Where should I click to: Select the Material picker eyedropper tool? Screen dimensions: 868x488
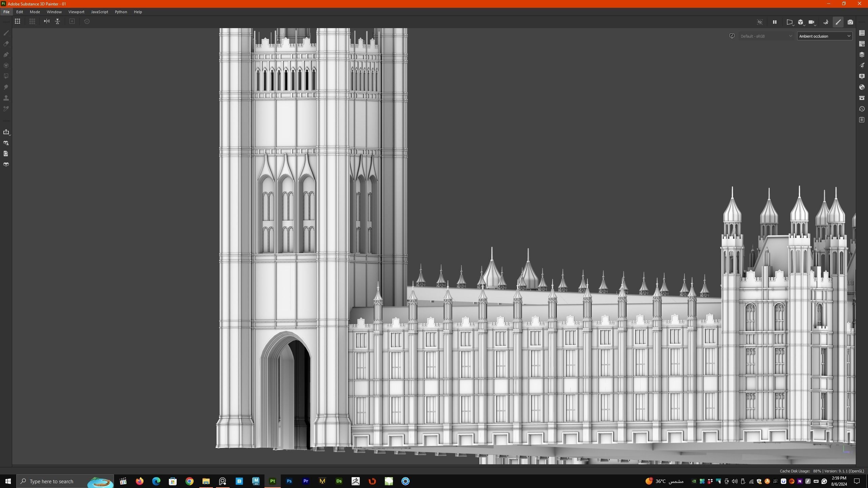click(x=6, y=109)
